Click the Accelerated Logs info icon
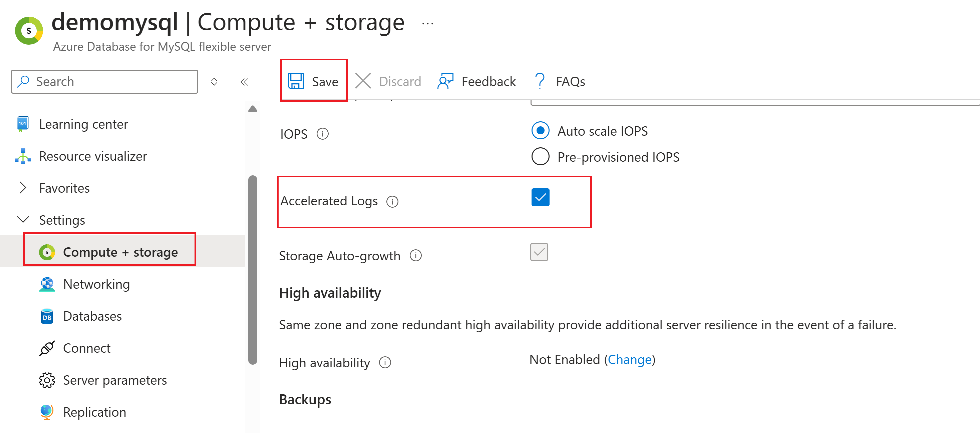The height and width of the screenshot is (433, 980). pyautogui.click(x=392, y=201)
